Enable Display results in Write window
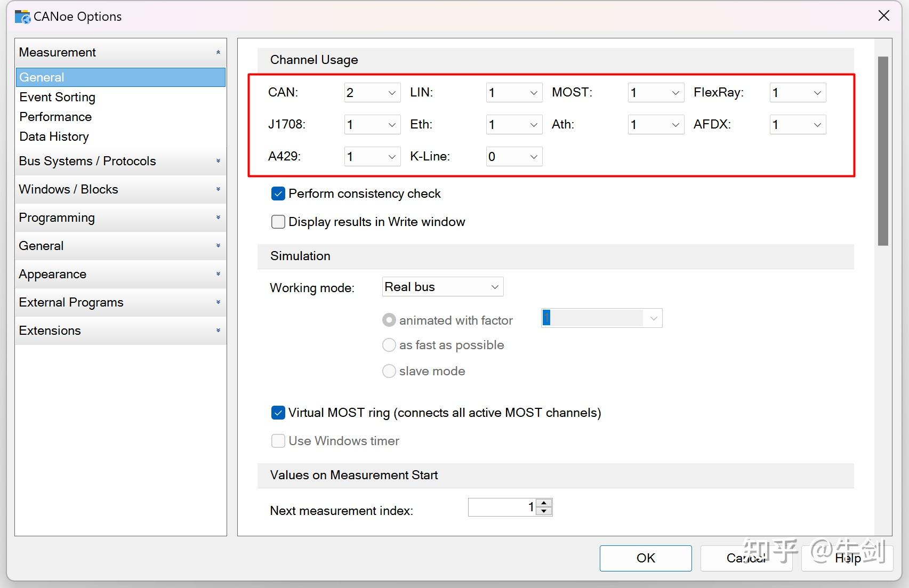The width and height of the screenshot is (909, 588). tap(278, 222)
